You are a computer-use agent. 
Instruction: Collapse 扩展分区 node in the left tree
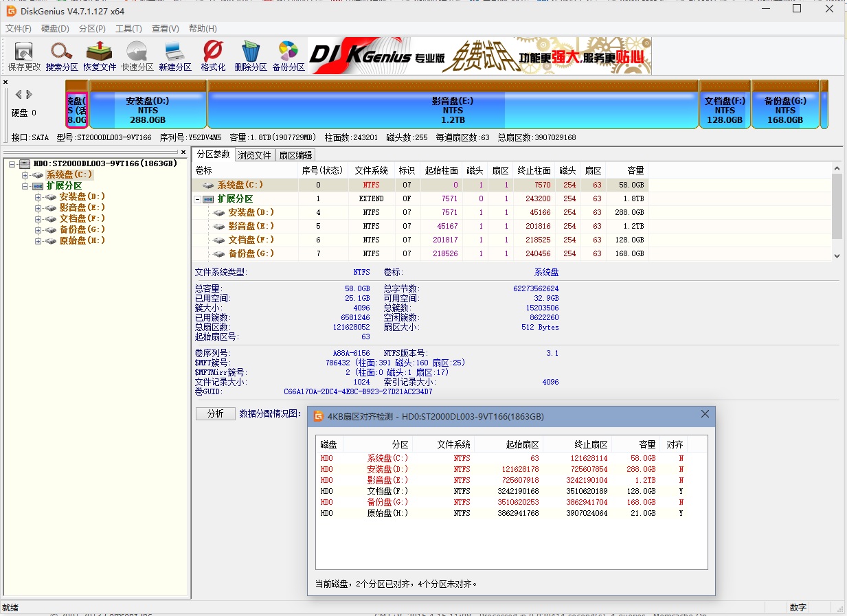coord(25,185)
